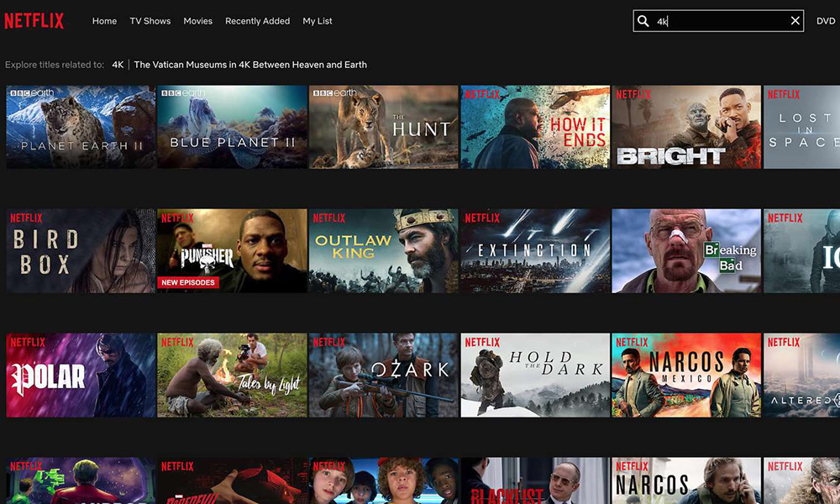Select Recently Added
Viewport: 840px width, 504px height.
[x=257, y=21]
